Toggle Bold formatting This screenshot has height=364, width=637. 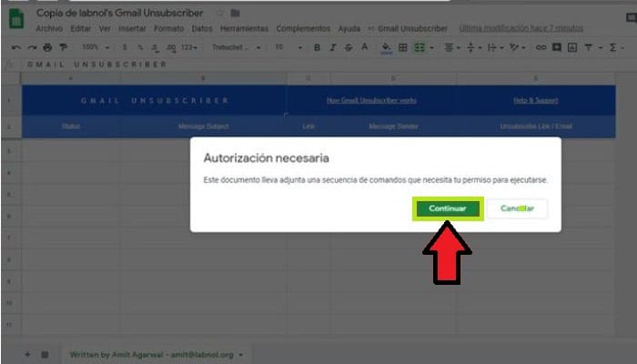(317, 48)
